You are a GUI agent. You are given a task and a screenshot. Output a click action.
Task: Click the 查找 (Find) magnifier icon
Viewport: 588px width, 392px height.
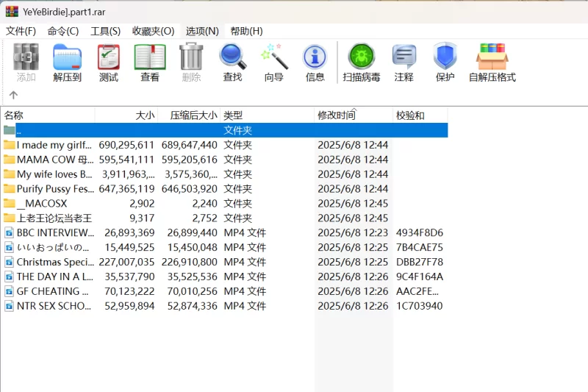tap(232, 57)
